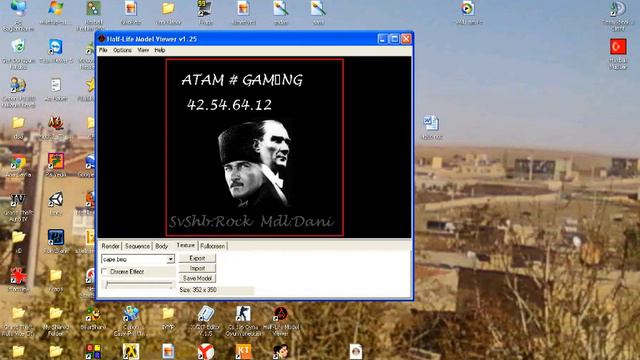Select the Unity desktop shortcut
The image size is (640, 360).
56,204
